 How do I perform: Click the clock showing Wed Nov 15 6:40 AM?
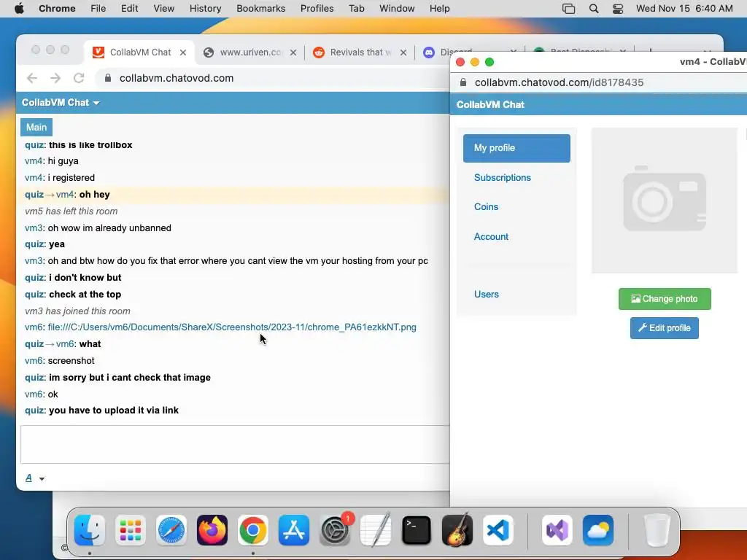[684, 9]
